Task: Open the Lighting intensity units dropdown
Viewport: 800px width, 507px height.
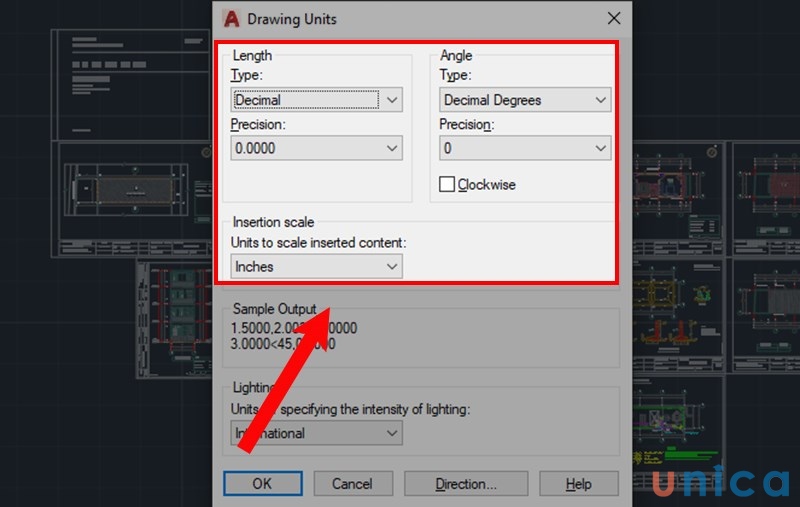Action: point(316,433)
